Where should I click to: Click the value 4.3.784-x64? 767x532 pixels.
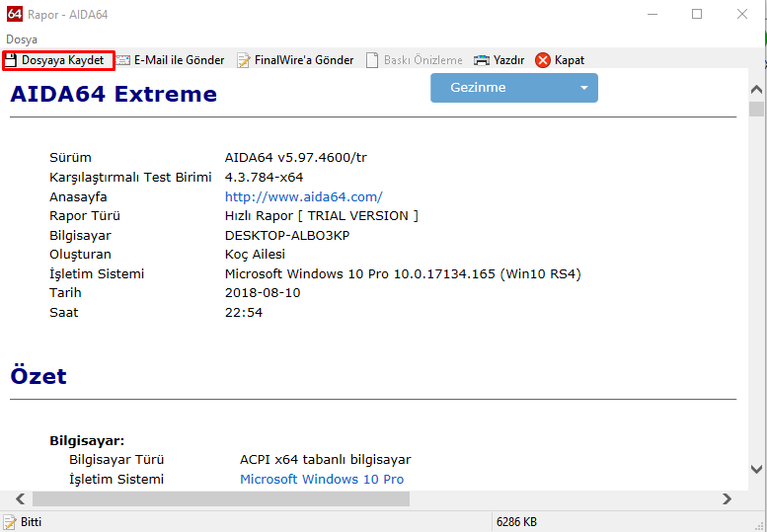tap(264, 177)
